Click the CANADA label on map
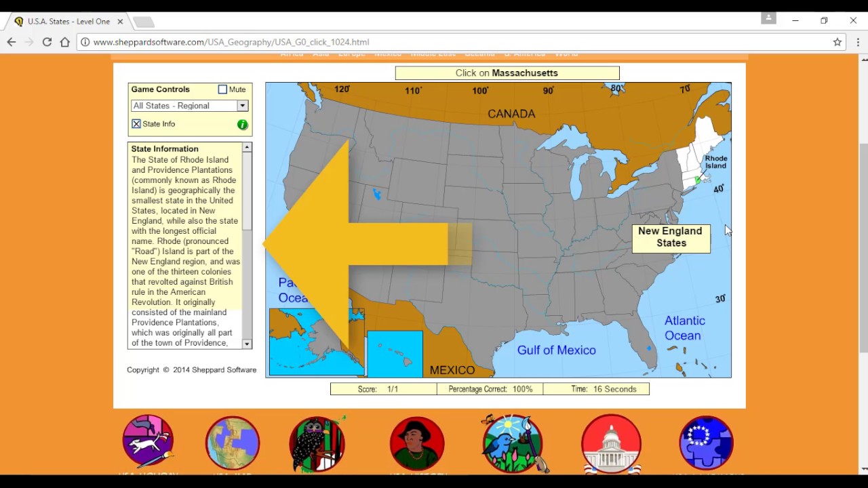 tap(511, 114)
